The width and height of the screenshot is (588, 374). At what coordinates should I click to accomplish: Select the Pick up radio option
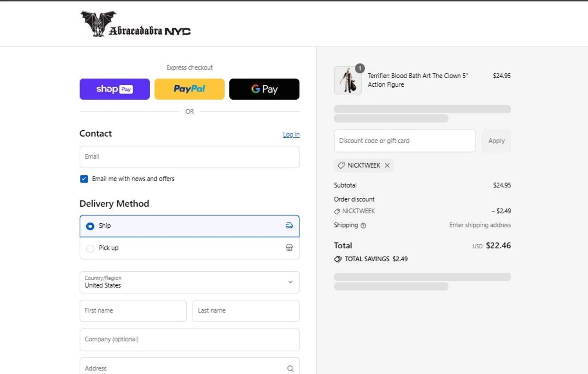90,248
